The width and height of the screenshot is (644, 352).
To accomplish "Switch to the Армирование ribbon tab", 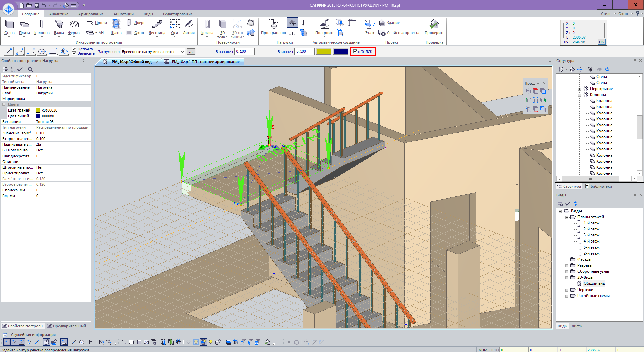I will (x=91, y=14).
